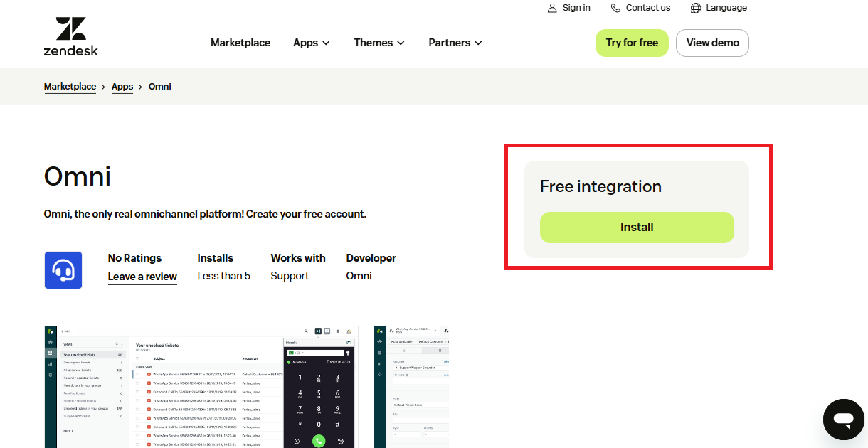
Task: Click the Try for free button
Action: point(632,43)
